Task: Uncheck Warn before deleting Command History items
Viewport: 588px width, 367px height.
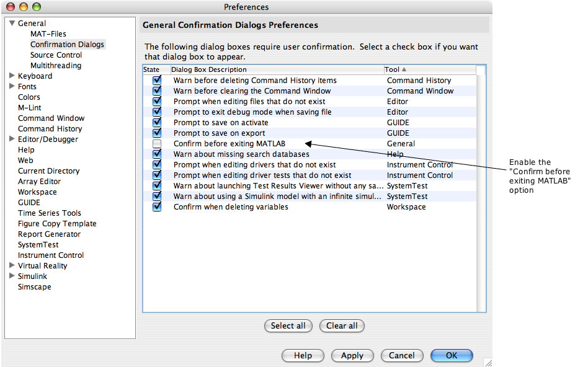Action: point(157,81)
